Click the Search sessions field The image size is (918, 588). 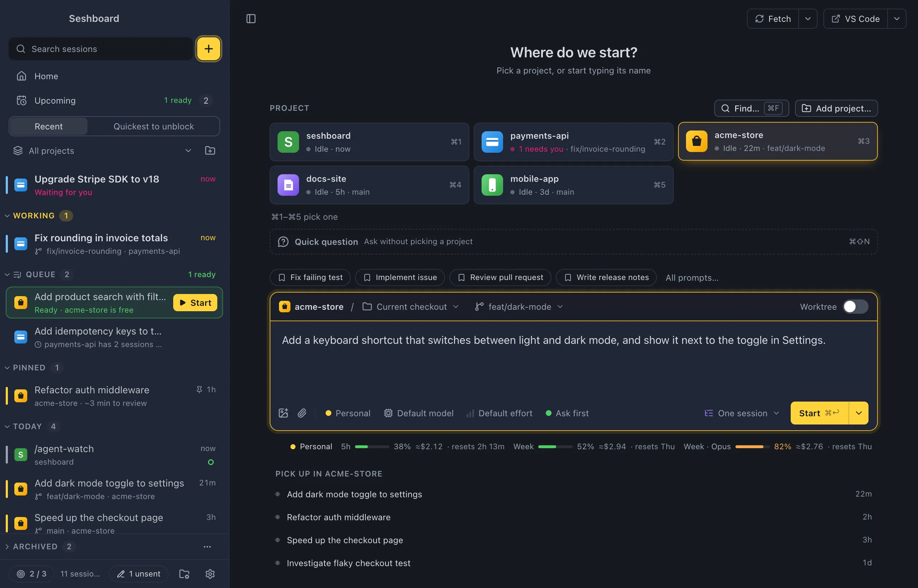point(101,49)
